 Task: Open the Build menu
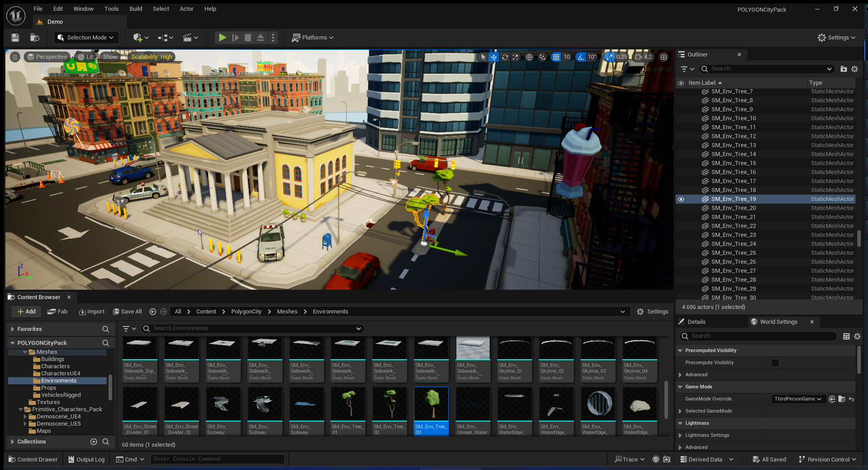135,9
